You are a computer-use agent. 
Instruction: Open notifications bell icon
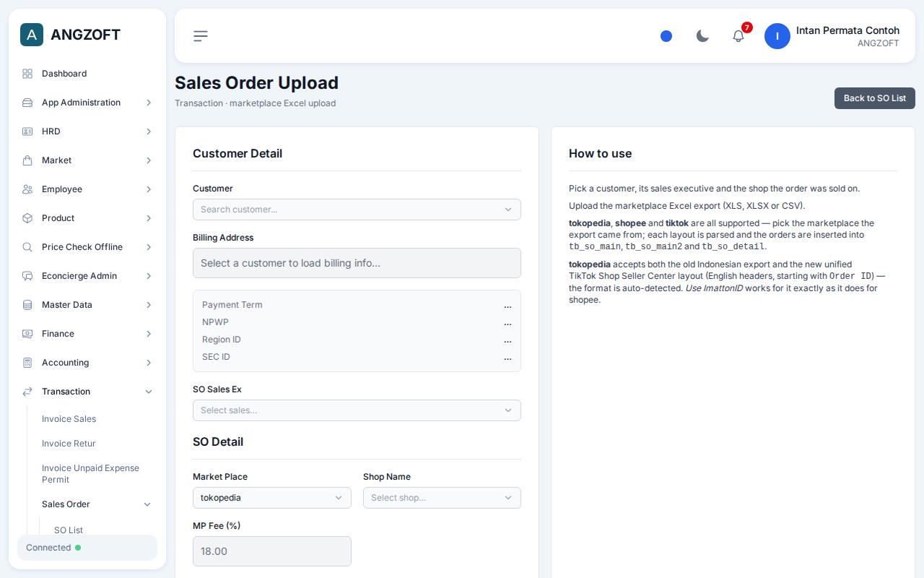738,36
